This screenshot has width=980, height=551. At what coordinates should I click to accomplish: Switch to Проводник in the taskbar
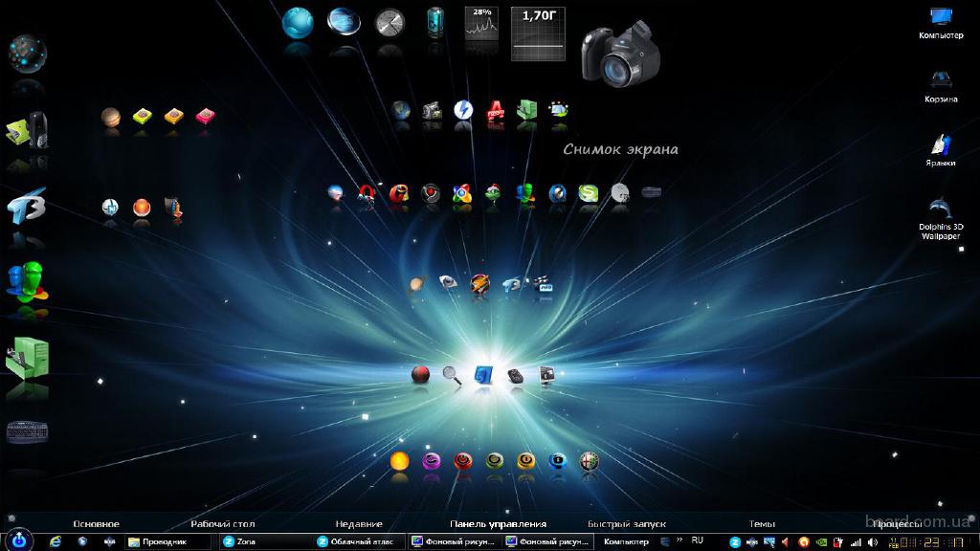168,541
